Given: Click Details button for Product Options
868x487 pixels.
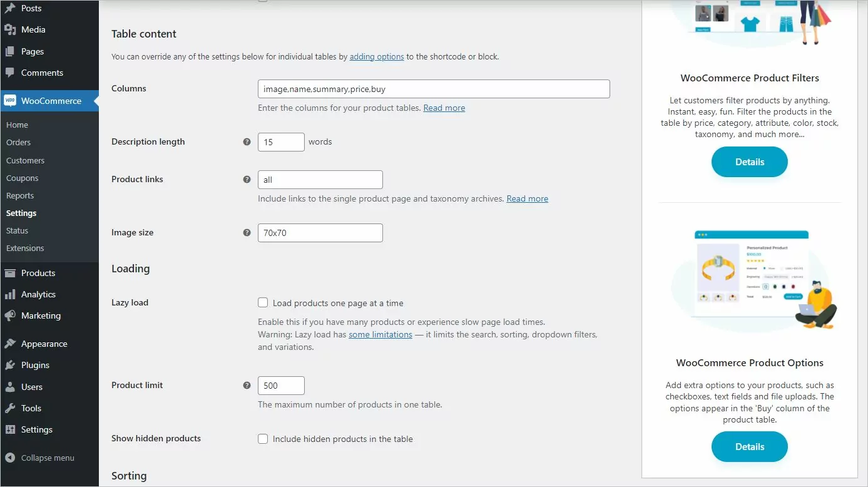Looking at the screenshot, I should click(750, 446).
